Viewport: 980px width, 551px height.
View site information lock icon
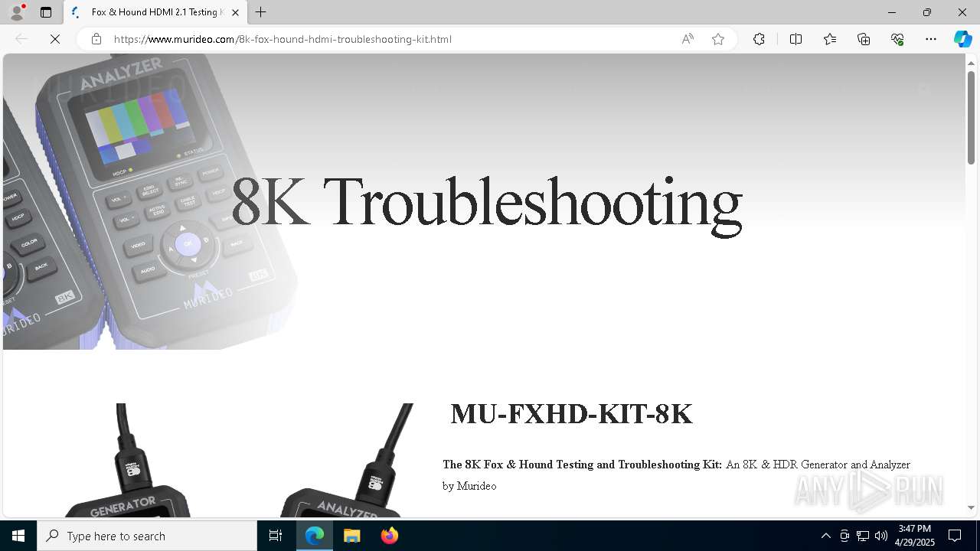96,39
